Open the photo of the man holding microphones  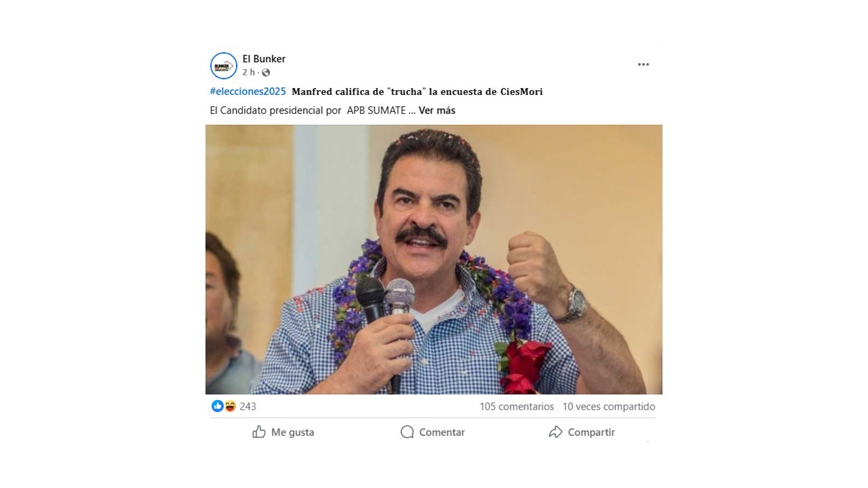coord(434,260)
